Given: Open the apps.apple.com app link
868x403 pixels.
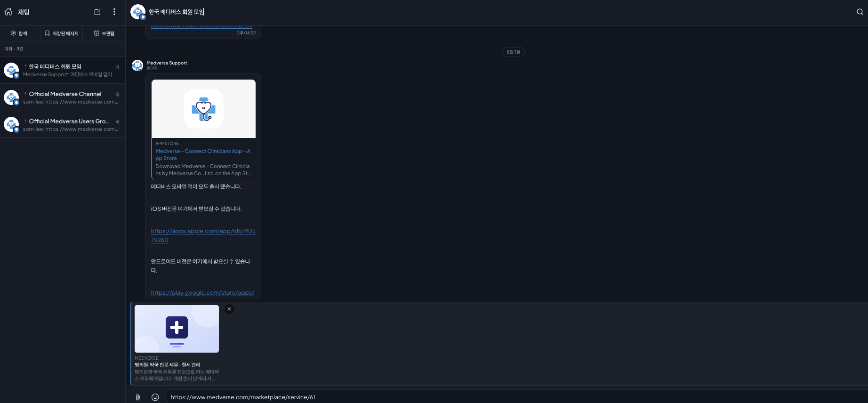Looking at the screenshot, I should click(203, 235).
